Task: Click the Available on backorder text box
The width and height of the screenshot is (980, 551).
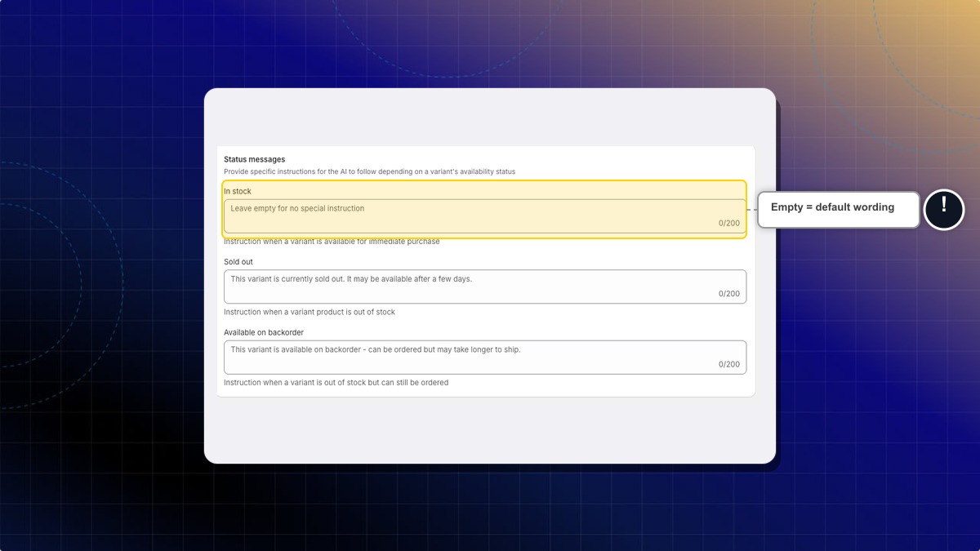Action: click(x=485, y=358)
